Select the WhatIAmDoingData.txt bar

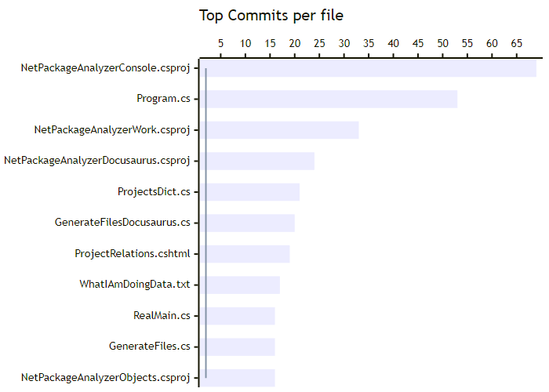[239, 285]
